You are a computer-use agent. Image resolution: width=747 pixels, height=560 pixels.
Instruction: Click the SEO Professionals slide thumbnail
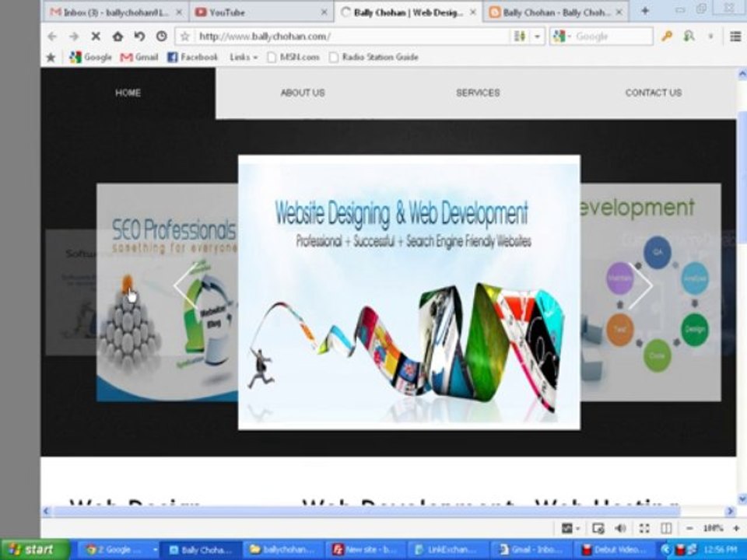167,292
